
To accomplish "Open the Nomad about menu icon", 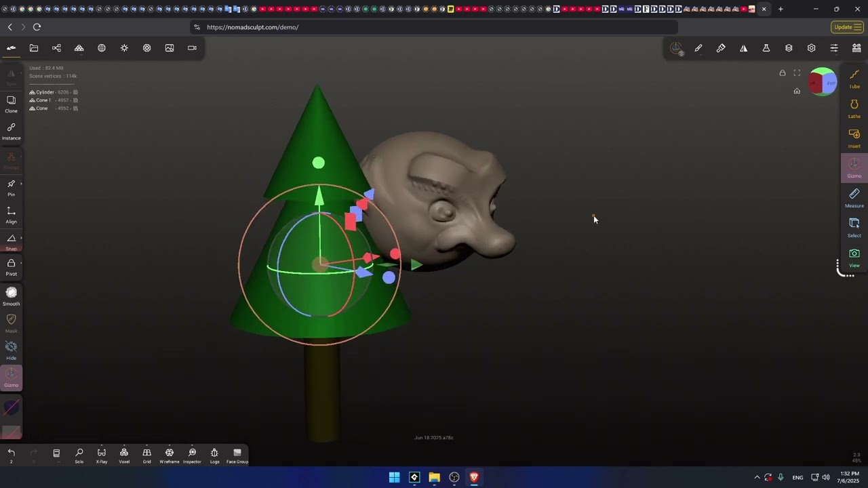I will [12, 48].
